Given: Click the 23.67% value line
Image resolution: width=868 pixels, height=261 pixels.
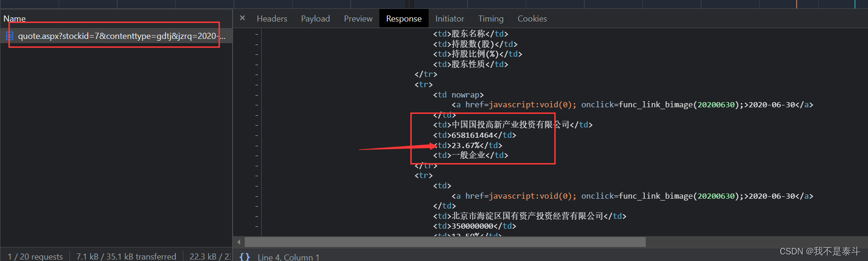Looking at the screenshot, I should [x=468, y=145].
